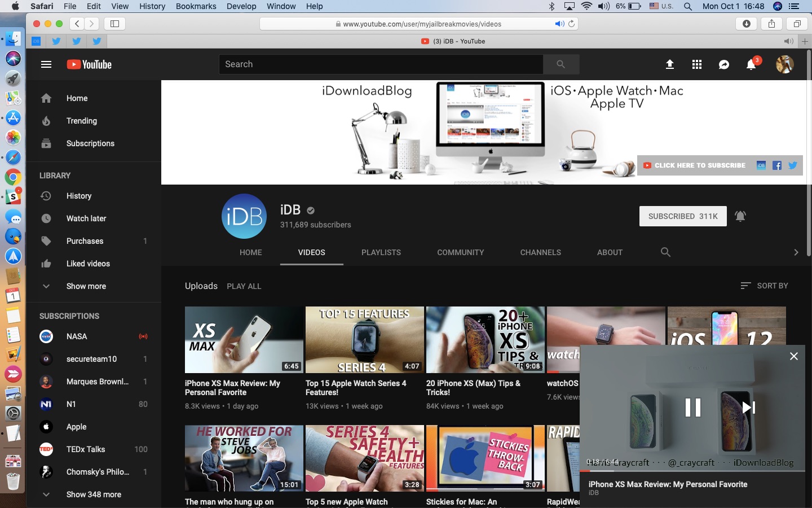Image resolution: width=812 pixels, height=508 pixels.
Task: Click CLICK HERE TO SUBSCRIBE on banner
Action: (695, 165)
